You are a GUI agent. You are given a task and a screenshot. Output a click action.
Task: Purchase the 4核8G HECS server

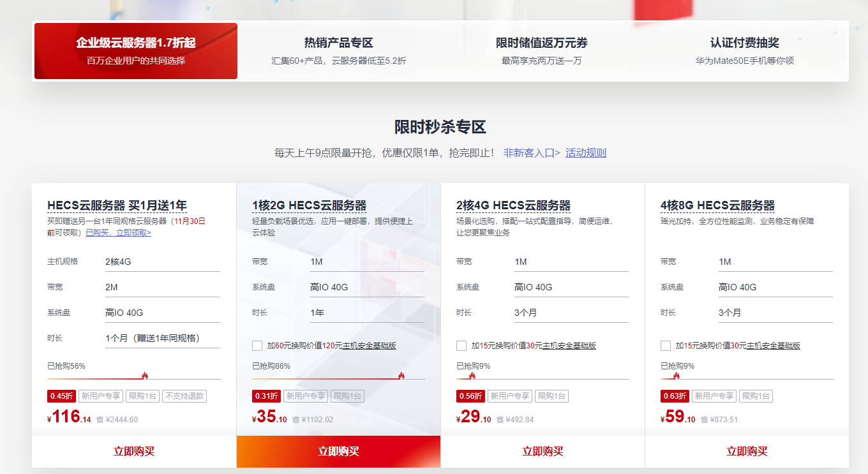coord(745,451)
